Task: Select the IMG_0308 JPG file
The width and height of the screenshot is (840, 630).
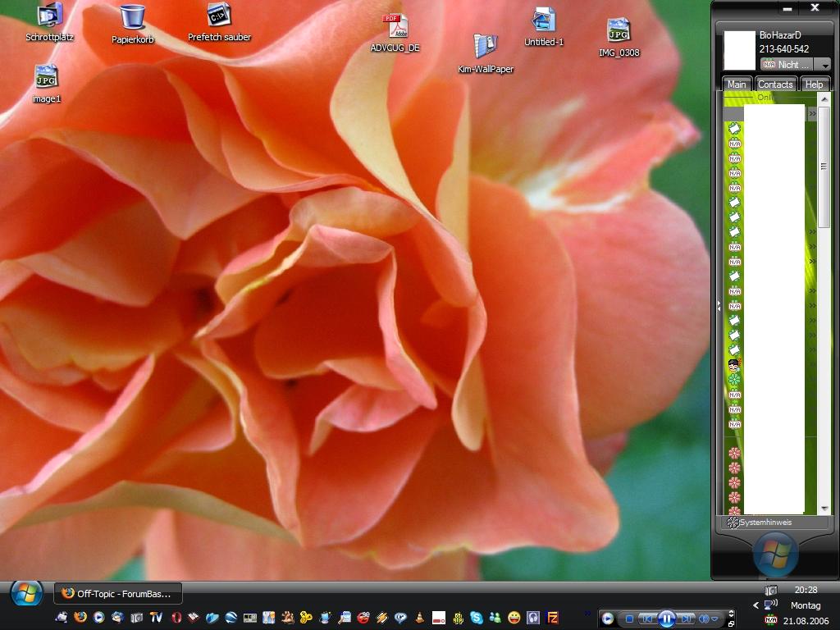Action: (x=619, y=37)
